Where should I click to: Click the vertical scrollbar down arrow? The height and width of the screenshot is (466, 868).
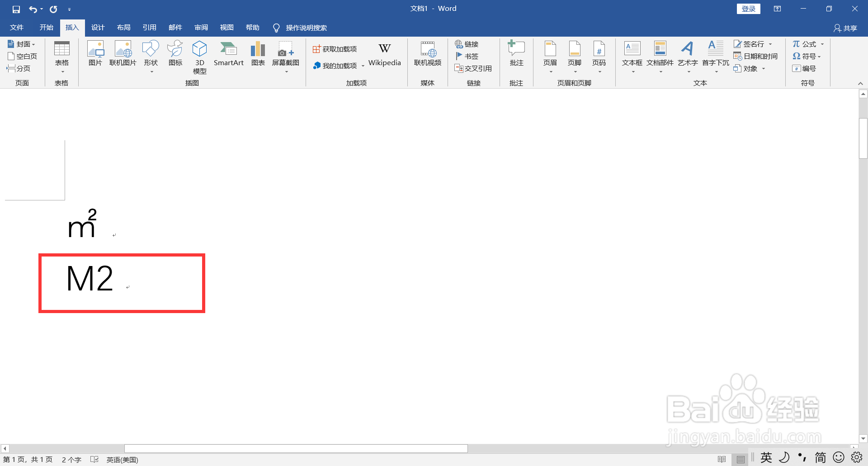point(863,438)
